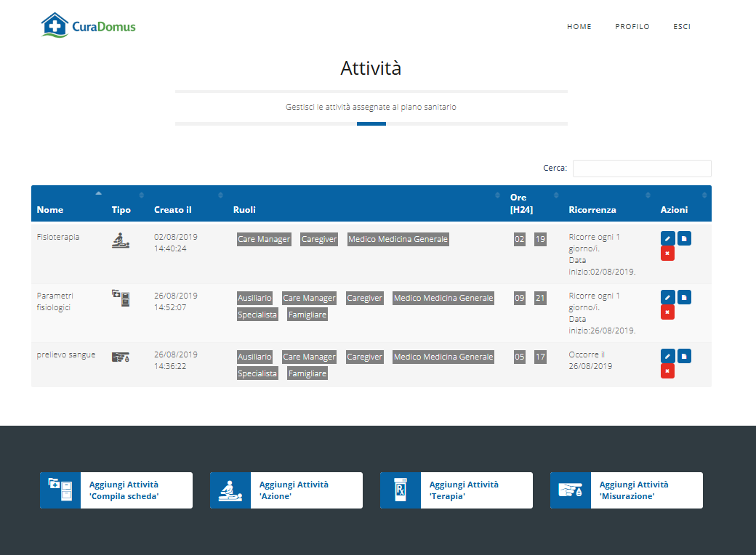Viewport: 756px width, 555px height.
Task: Add a 'Terapia' activity
Action: [x=456, y=490]
